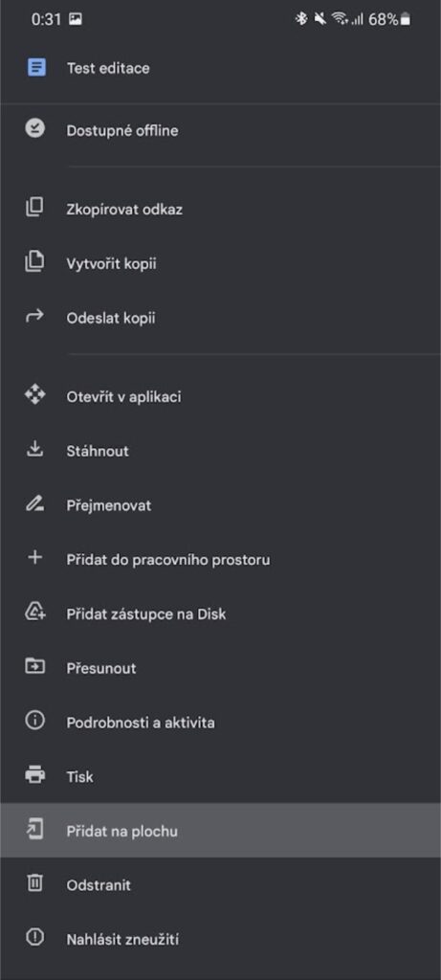Select the Přesunout folder icon

pyautogui.click(x=35, y=666)
